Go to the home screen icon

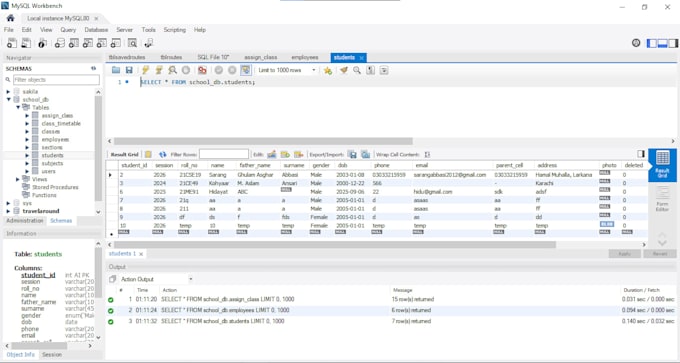(x=10, y=18)
